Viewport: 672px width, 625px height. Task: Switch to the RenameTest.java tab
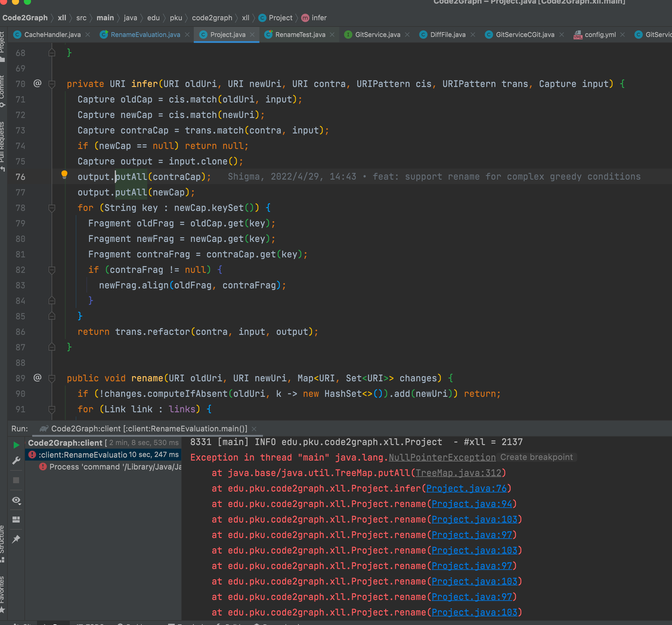point(300,35)
